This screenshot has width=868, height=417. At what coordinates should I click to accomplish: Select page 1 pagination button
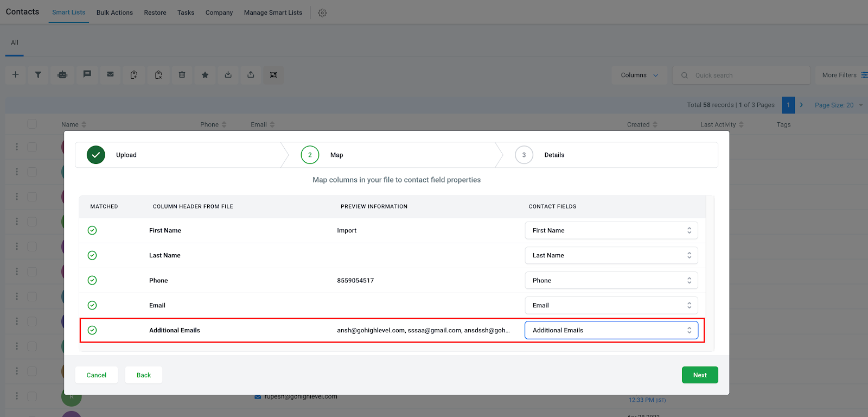[788, 105]
